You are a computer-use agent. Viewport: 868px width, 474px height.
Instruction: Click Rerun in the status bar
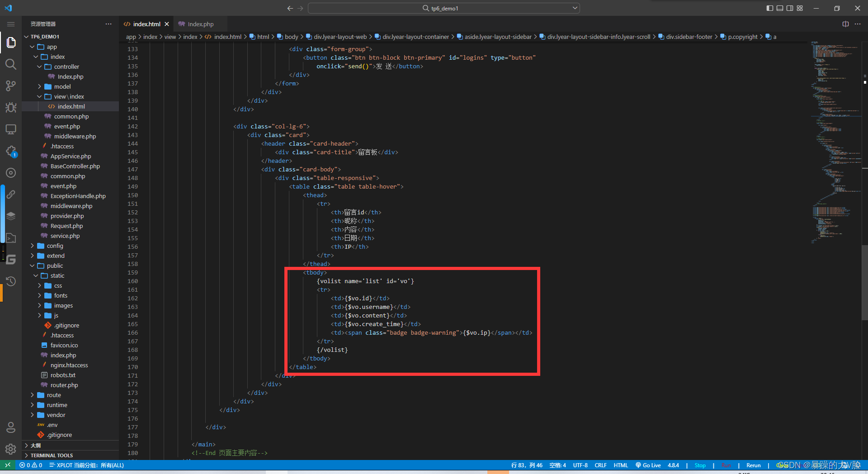pyautogui.click(x=753, y=465)
